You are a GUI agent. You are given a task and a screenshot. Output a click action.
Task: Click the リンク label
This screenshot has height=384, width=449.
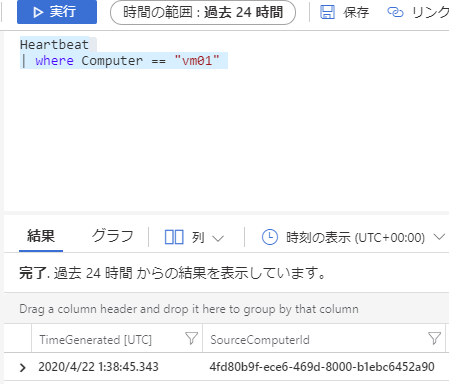click(x=430, y=13)
